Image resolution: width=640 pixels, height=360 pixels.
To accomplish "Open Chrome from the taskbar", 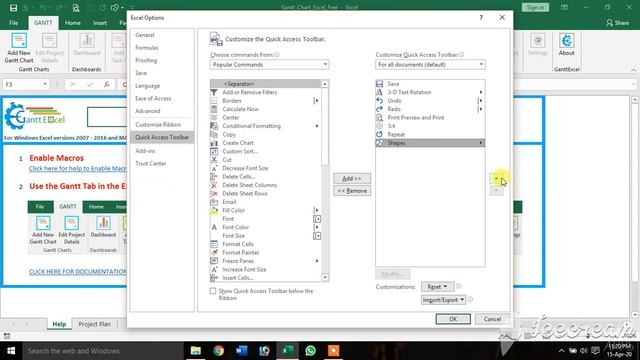I will 219,351.
